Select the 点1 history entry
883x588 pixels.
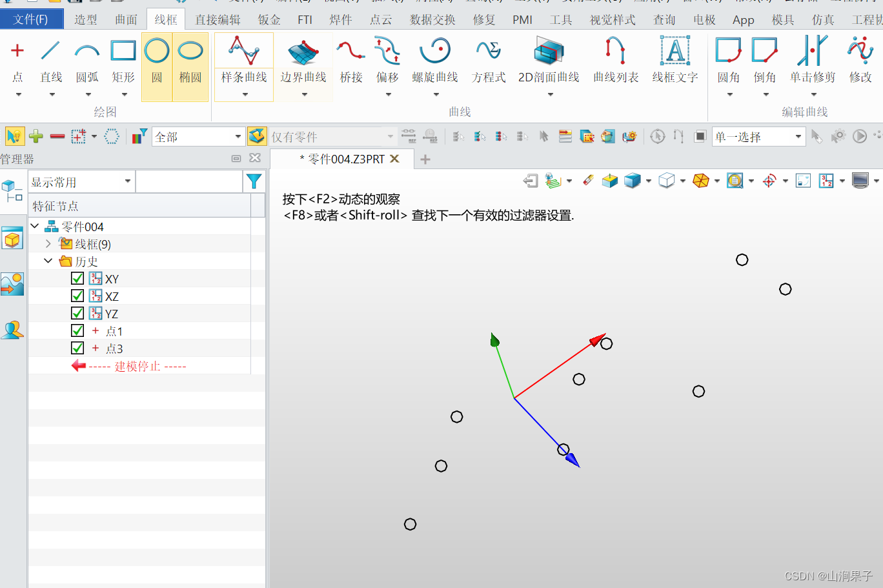coord(114,331)
